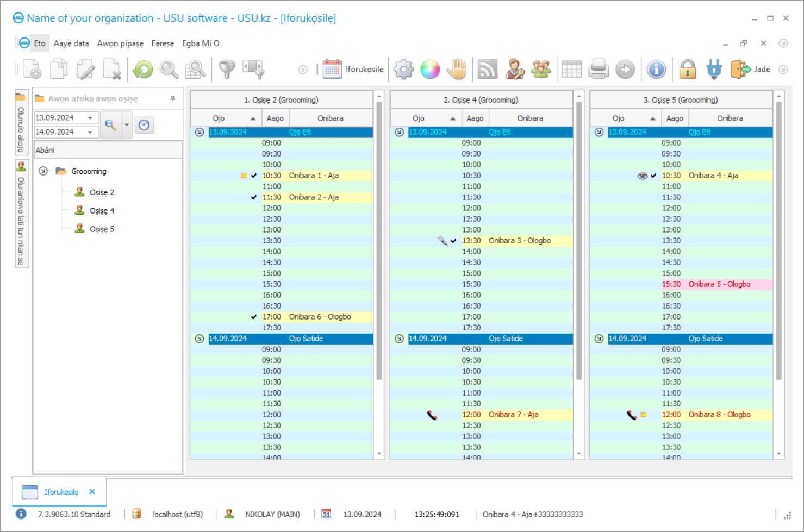Click the blue plug connection icon
The height and width of the screenshot is (532, 804).
click(714, 70)
